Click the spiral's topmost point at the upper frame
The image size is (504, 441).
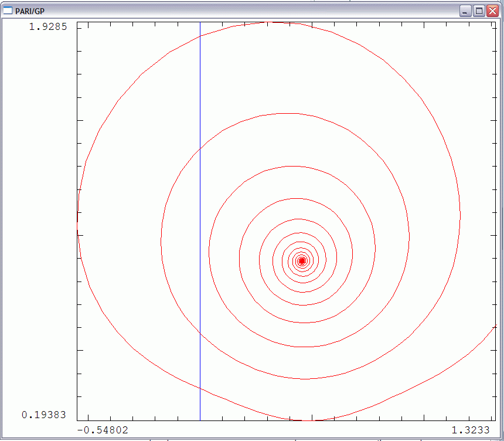click(x=274, y=23)
